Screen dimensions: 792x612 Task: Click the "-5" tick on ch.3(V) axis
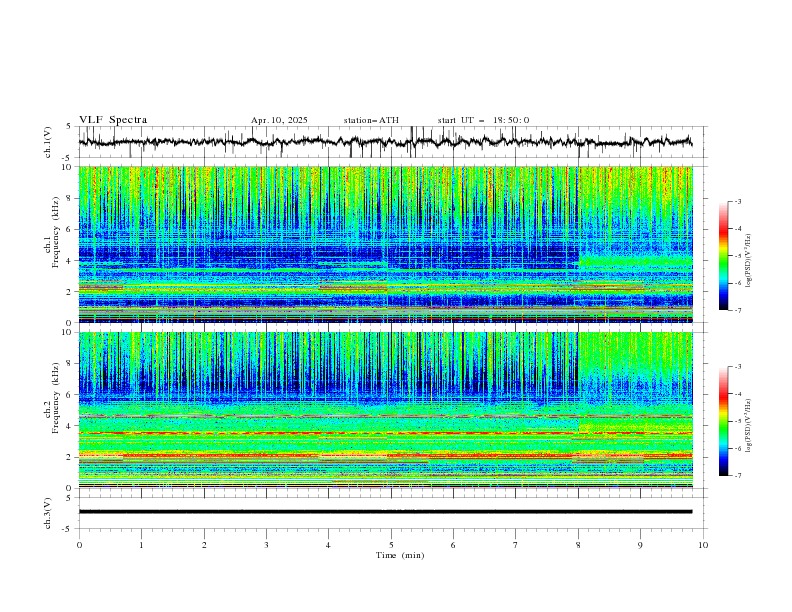pos(68,529)
